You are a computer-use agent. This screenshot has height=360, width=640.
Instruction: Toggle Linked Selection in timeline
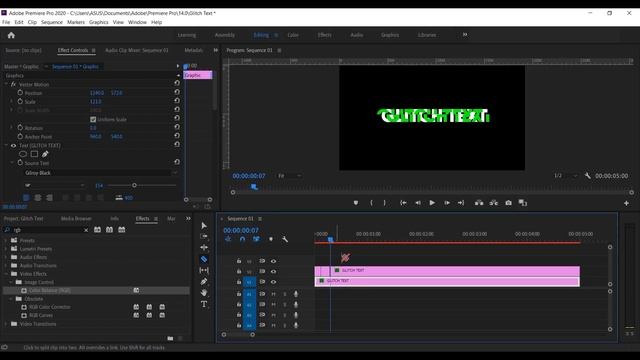(x=256, y=239)
